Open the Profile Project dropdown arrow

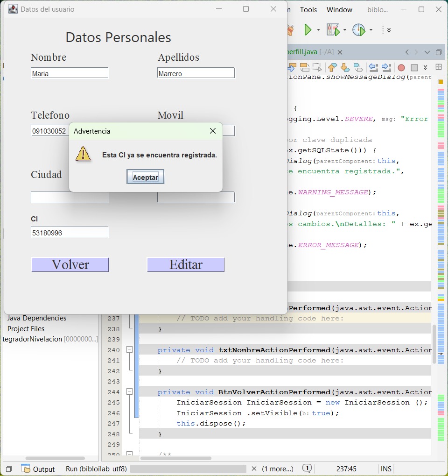371,30
